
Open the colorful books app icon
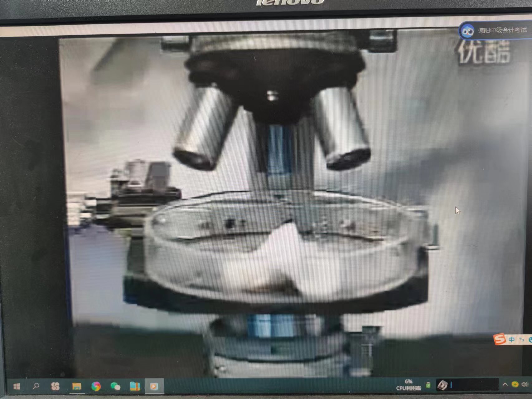point(135,386)
